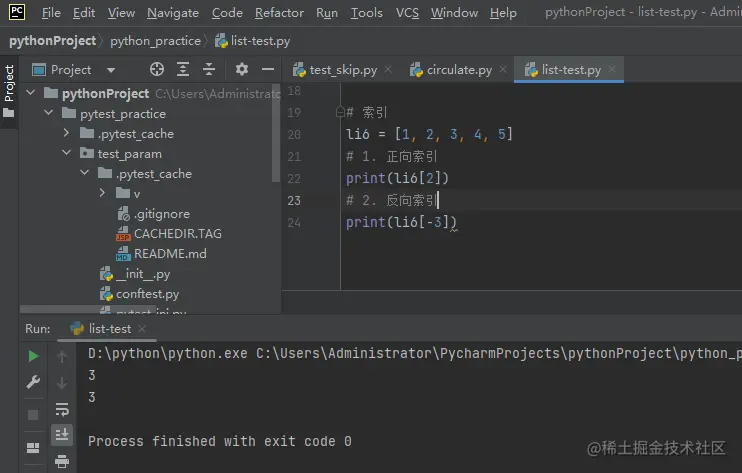Click the Stop square icon in Run panel

click(x=33, y=415)
